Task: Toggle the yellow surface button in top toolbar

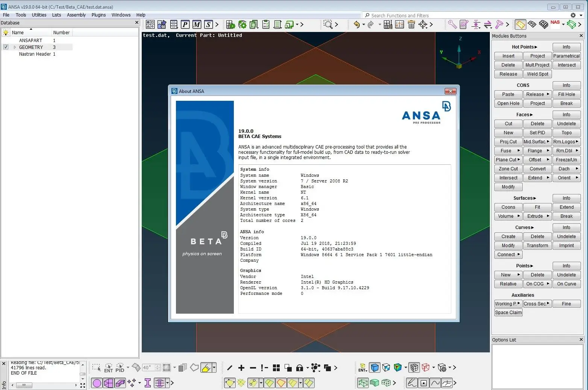Action: pyautogui.click(x=520, y=24)
